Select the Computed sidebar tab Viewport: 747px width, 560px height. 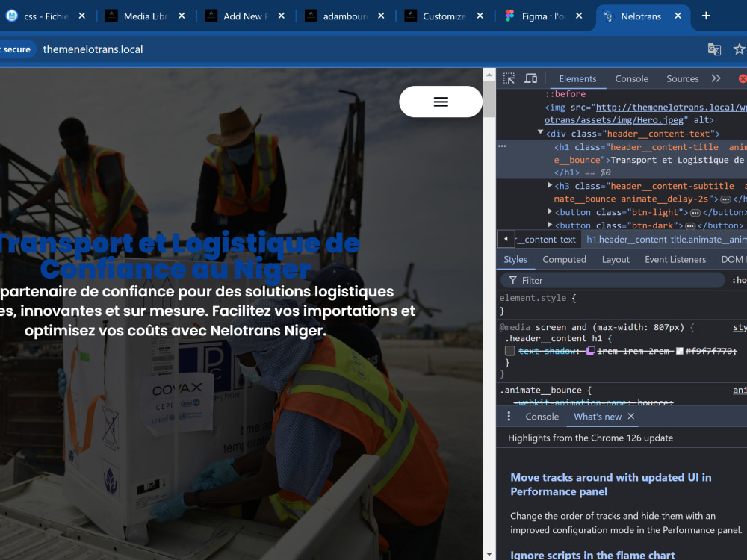pos(564,259)
